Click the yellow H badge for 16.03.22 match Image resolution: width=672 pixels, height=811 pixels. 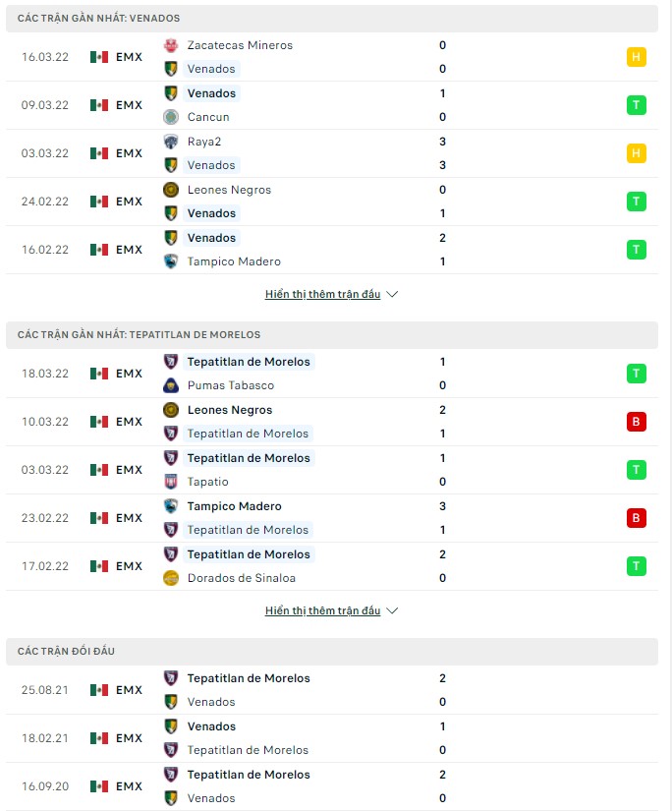point(636,57)
